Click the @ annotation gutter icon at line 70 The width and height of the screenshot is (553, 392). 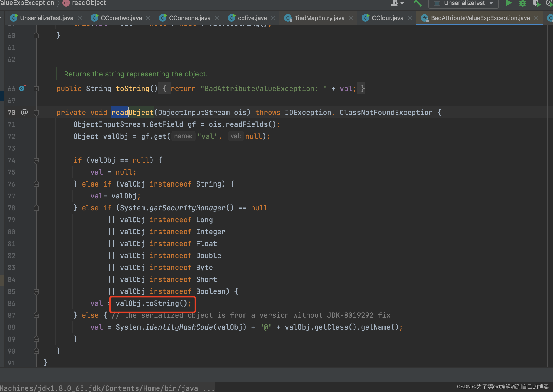[24, 112]
